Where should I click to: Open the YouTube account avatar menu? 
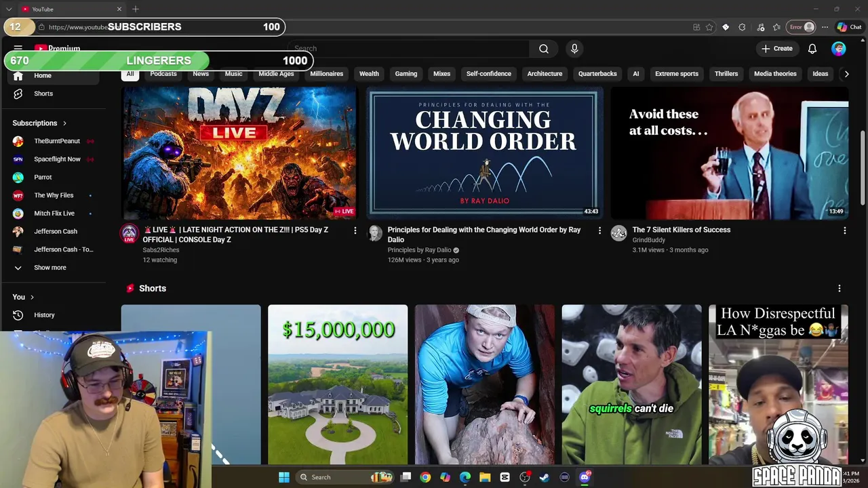coord(839,49)
